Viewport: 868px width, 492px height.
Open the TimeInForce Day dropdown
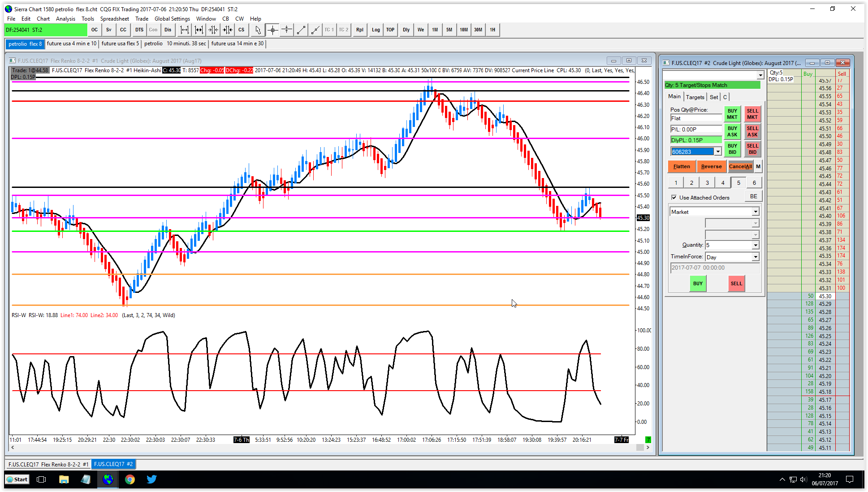tap(756, 257)
